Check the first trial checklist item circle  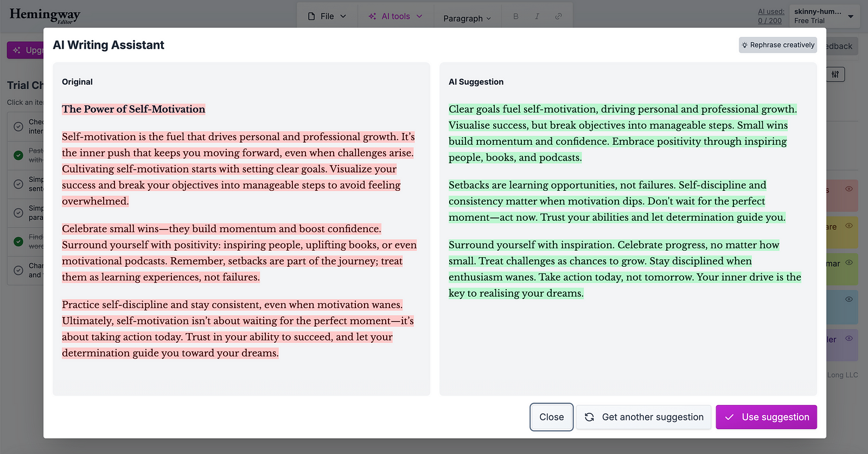coord(18,126)
